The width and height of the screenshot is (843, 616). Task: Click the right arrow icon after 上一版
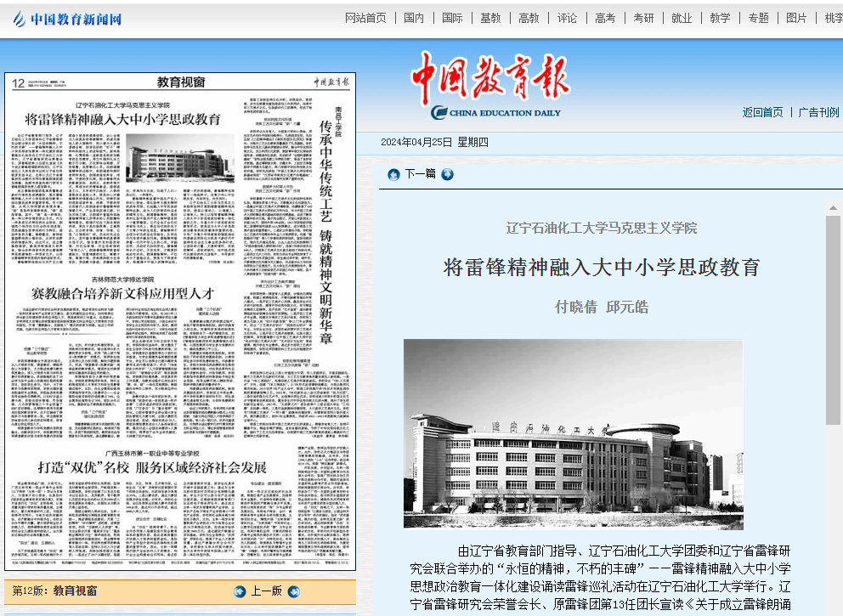pyautogui.click(x=294, y=591)
